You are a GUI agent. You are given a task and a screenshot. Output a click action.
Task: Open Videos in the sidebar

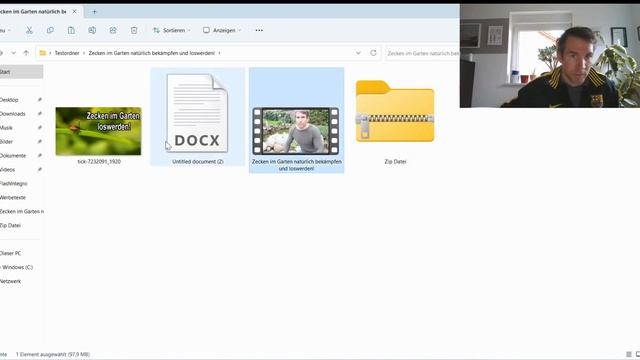tap(8, 169)
